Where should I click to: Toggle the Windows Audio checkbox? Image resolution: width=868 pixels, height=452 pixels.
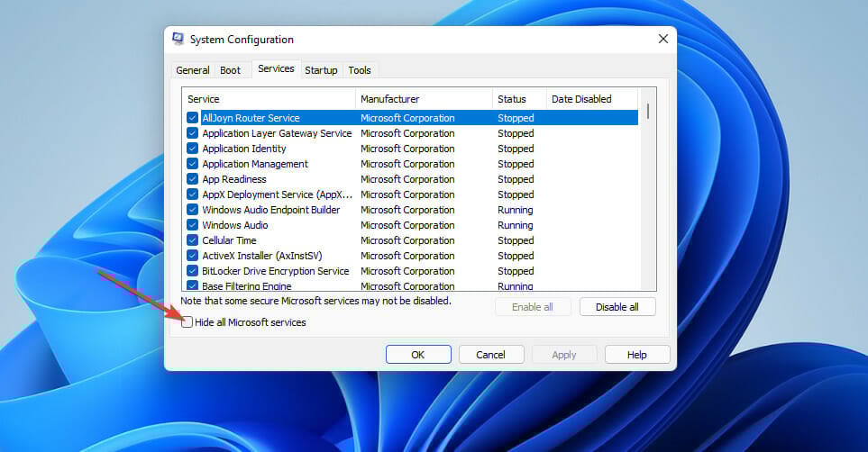pos(192,225)
